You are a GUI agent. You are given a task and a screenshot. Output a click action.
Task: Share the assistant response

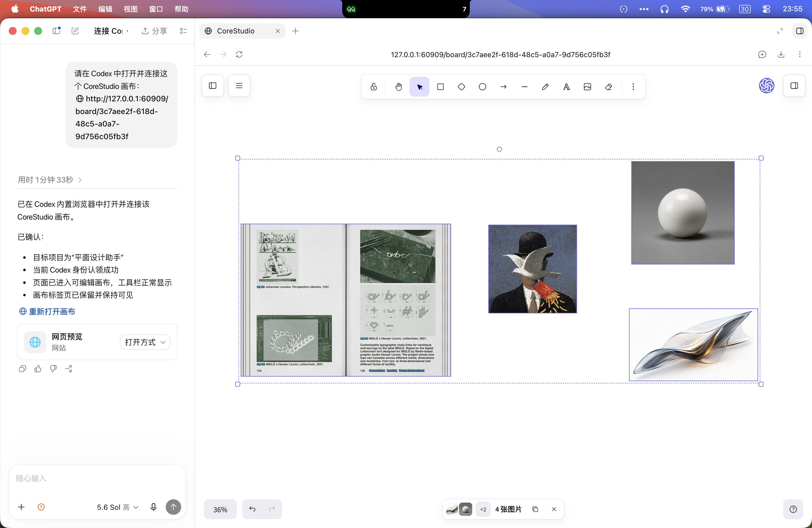click(68, 369)
